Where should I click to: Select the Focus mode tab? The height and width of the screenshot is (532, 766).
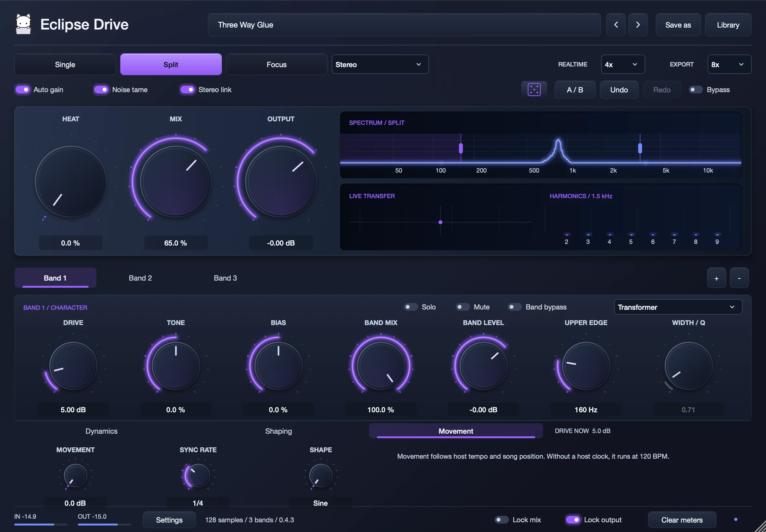[277, 64]
